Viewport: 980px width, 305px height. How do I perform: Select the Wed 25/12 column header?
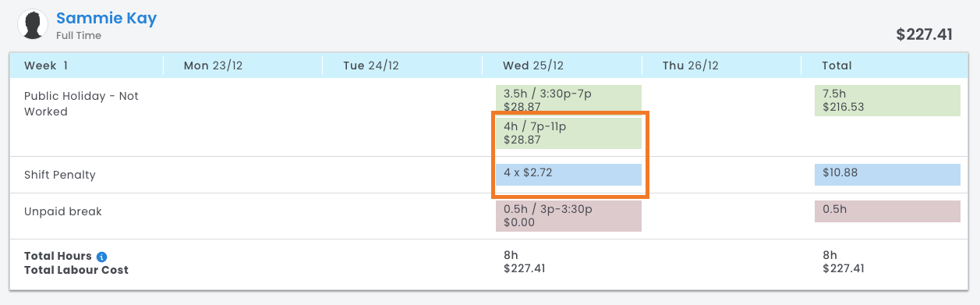pos(533,66)
